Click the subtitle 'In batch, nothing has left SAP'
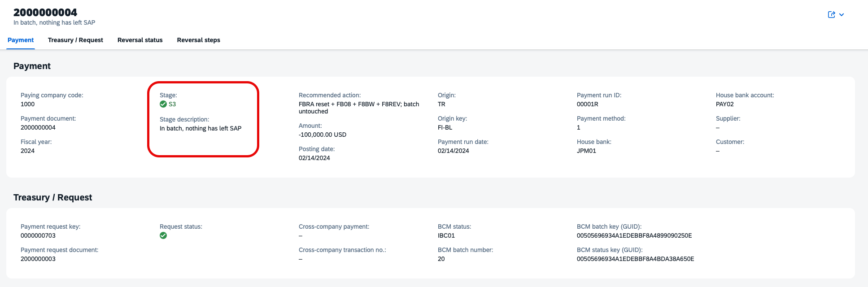 (x=54, y=22)
